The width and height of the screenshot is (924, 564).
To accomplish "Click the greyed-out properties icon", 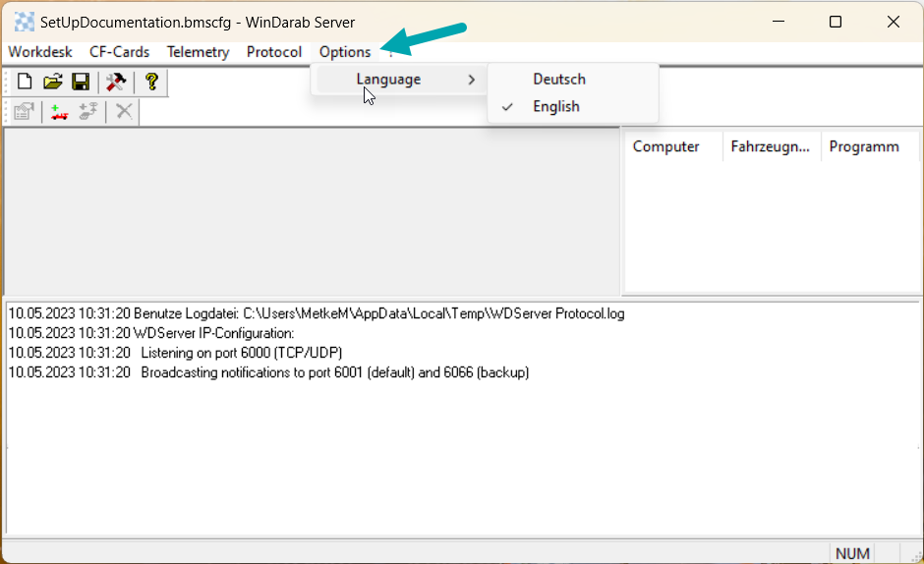I will coord(25,111).
